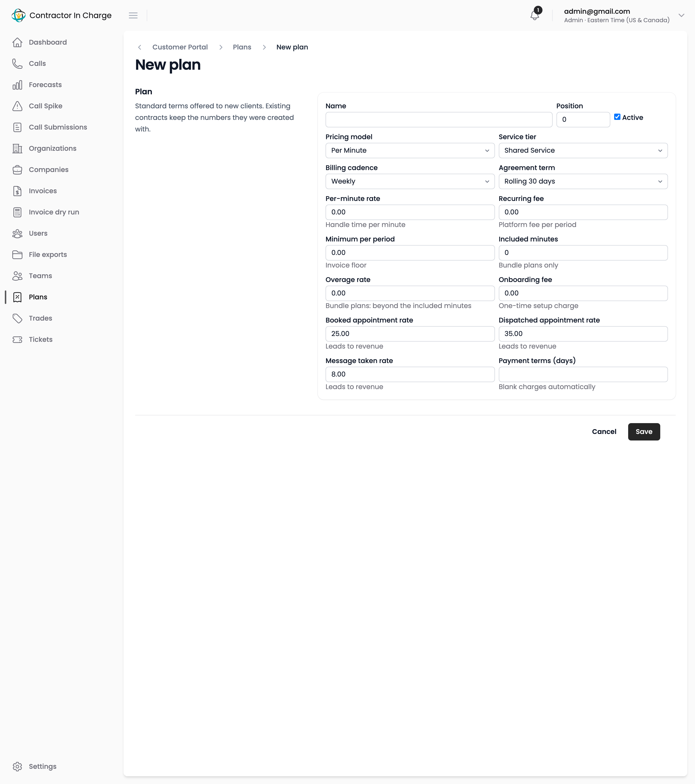Open the Dashboard home icon
The width and height of the screenshot is (695, 784).
[x=17, y=42]
